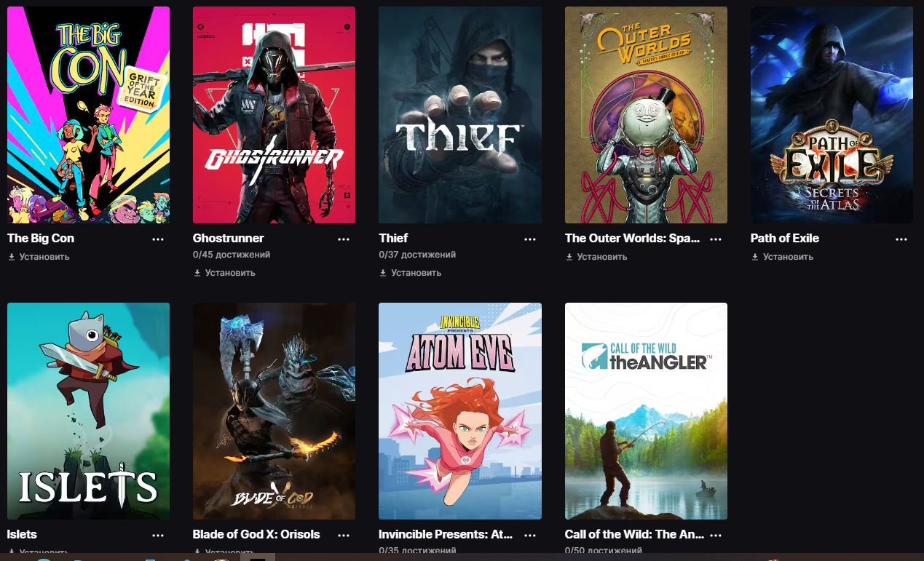Select the Thief game cover
This screenshot has width=924, height=561.
point(460,115)
